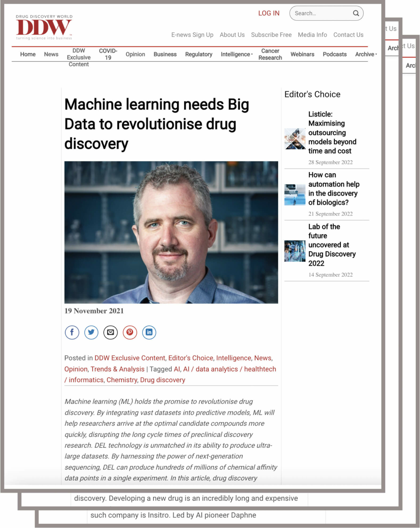The image size is (420, 528).
Task: Open Contact Us page
Action: click(348, 35)
